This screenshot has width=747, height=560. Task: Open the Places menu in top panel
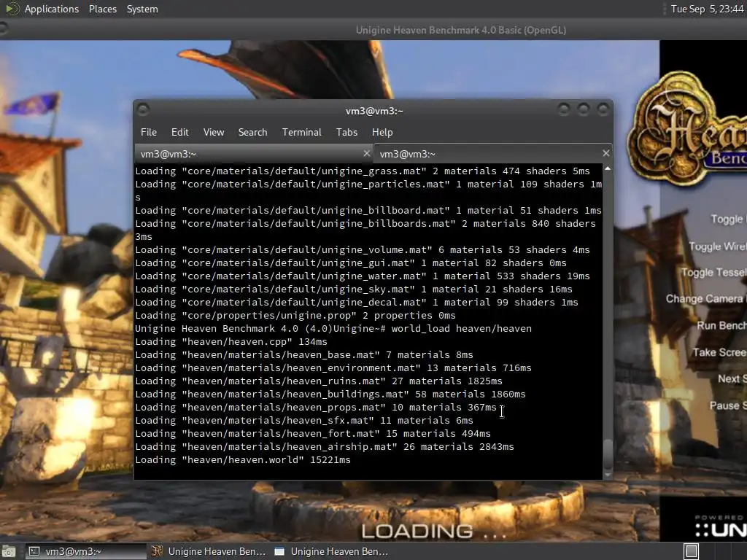coord(102,9)
